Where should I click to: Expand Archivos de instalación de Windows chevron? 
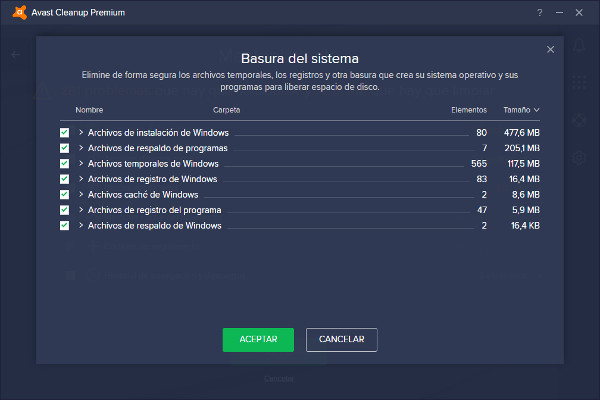pyautogui.click(x=81, y=132)
